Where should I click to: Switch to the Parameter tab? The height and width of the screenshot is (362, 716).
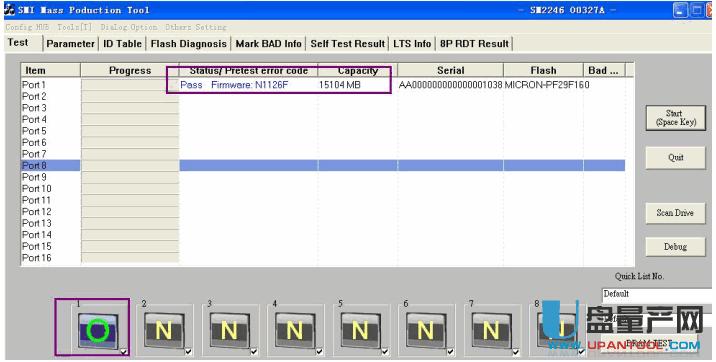click(x=70, y=44)
